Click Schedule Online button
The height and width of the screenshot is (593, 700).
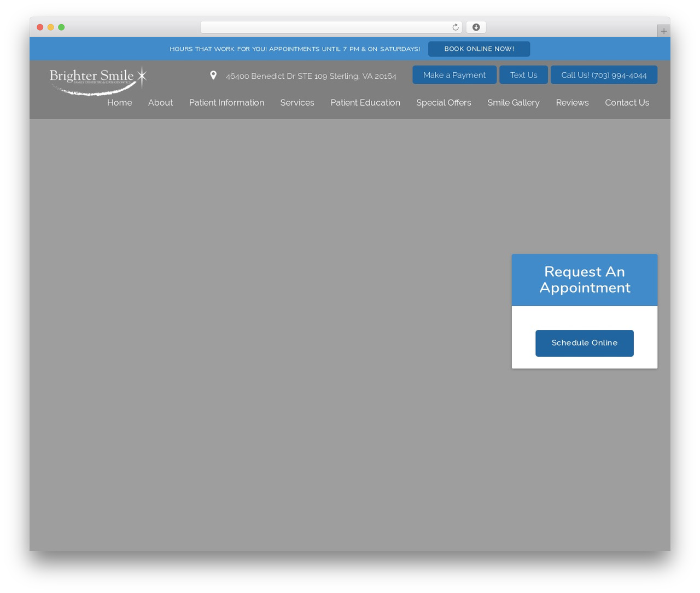(x=585, y=343)
